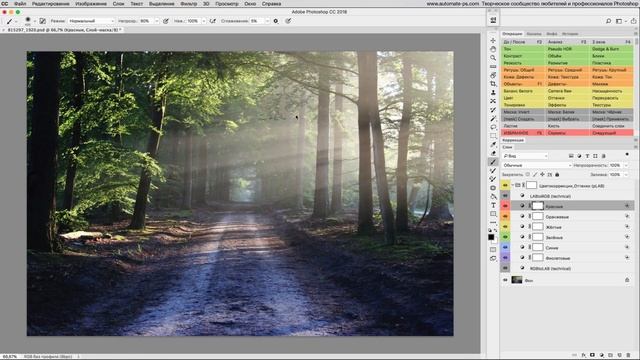Open the brush Mode dropdown (Нормальный)
This screenshot has height=360, width=640.
(x=91, y=21)
